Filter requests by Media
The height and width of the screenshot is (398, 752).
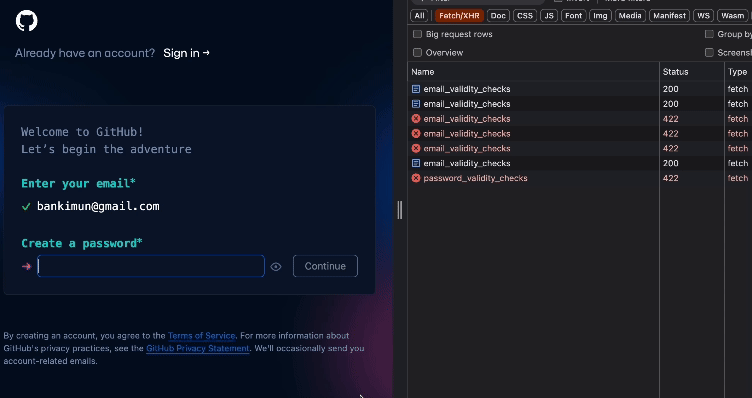click(630, 16)
